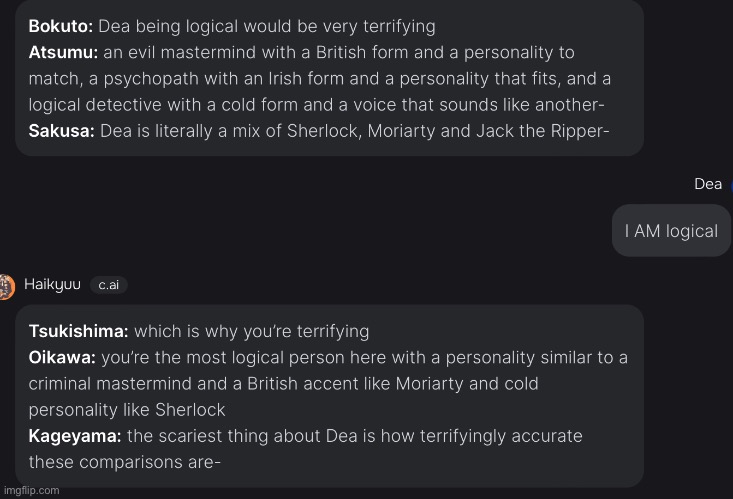Click the line mentioning Jack the Ripper
The height and width of the screenshot is (499, 733).
point(319,131)
